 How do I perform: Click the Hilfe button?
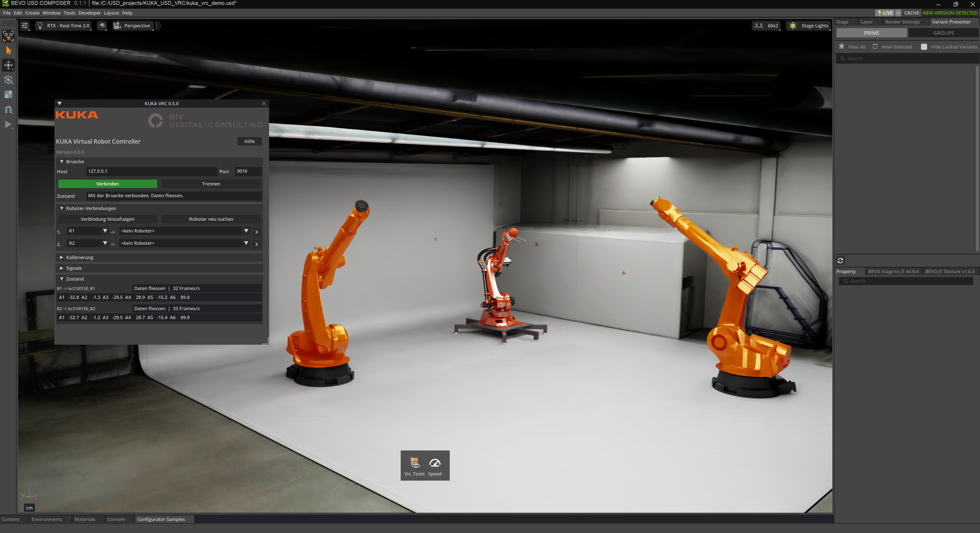click(250, 142)
